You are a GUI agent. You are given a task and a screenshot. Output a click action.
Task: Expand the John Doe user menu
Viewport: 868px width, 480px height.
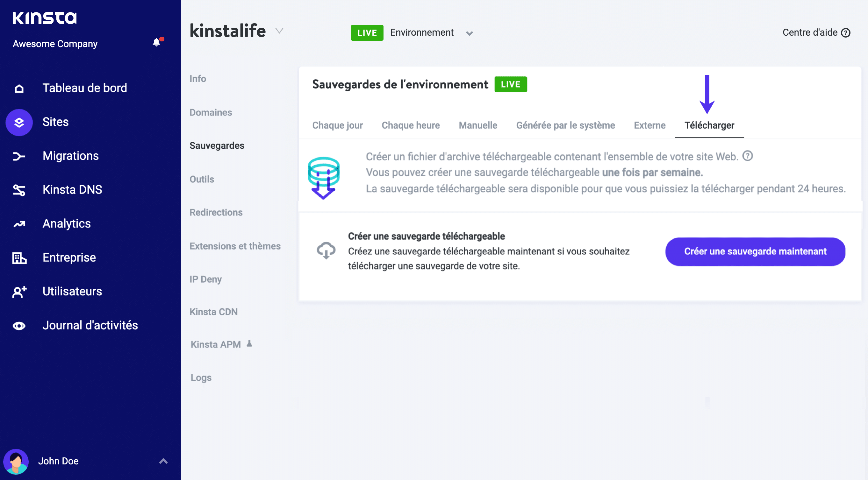pos(163,461)
